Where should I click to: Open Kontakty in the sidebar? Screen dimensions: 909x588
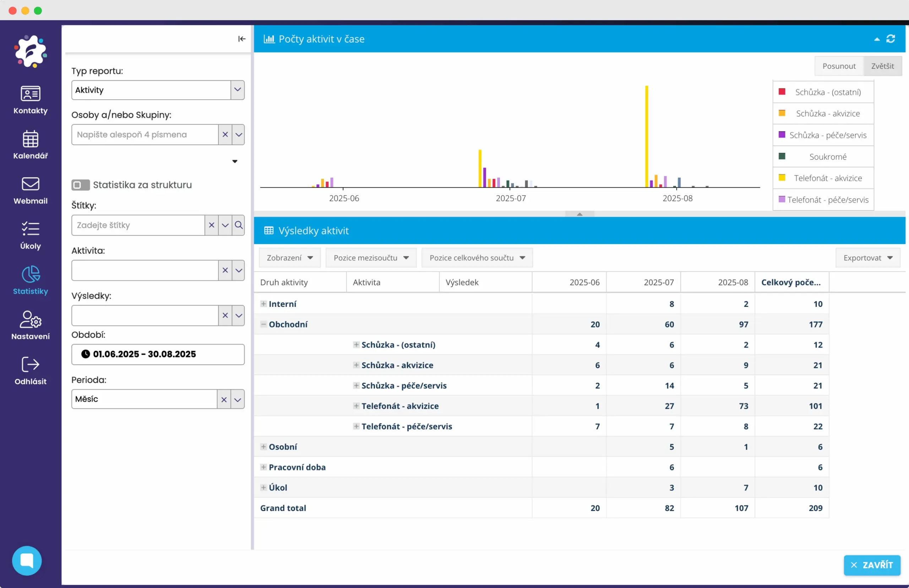pos(30,100)
